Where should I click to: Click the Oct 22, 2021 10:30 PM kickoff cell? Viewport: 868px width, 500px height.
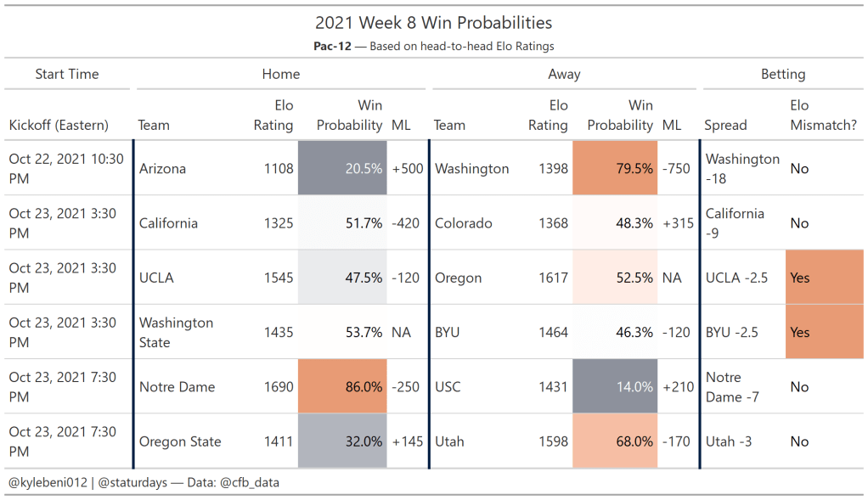coord(66,169)
